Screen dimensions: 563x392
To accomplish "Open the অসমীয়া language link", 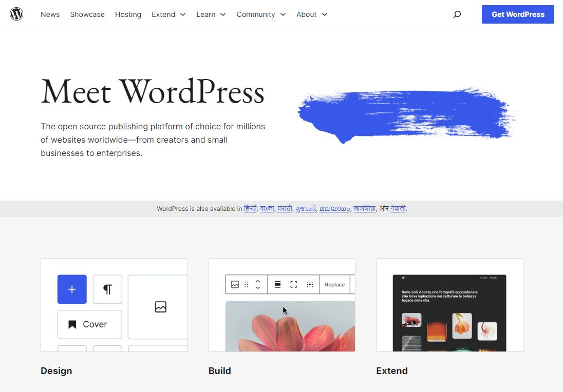I will (364, 208).
